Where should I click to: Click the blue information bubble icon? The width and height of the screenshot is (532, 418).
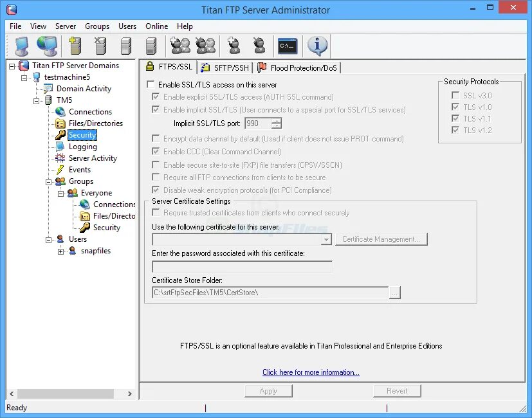(x=317, y=46)
